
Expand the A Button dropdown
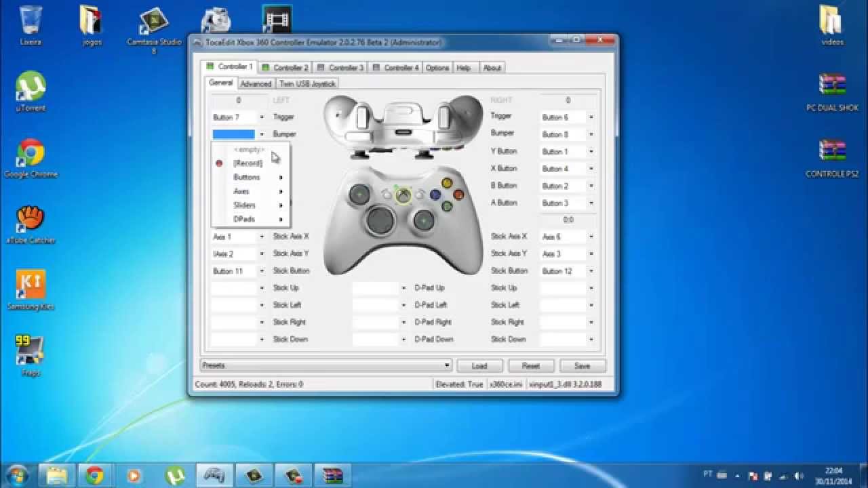591,203
